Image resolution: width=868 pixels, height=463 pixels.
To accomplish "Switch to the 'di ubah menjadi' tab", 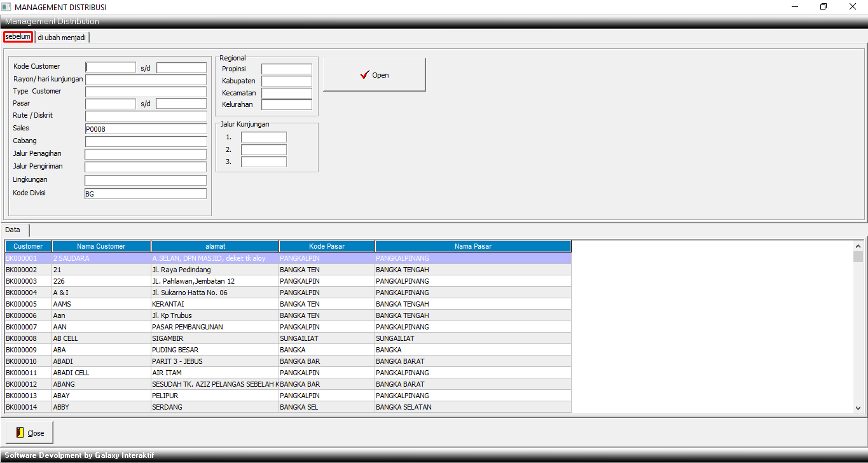I will pyautogui.click(x=62, y=38).
